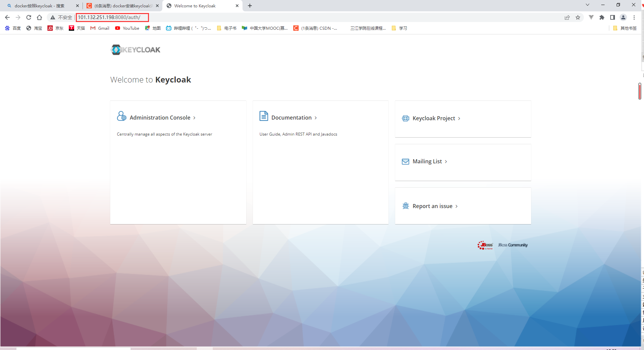Click the Keycloak logo in page header

(x=136, y=50)
